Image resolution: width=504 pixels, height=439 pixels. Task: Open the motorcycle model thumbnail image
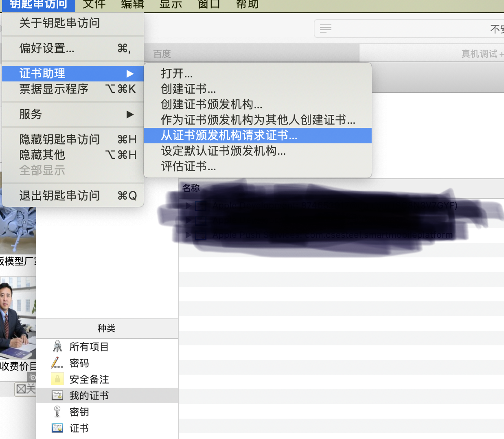pos(18,230)
